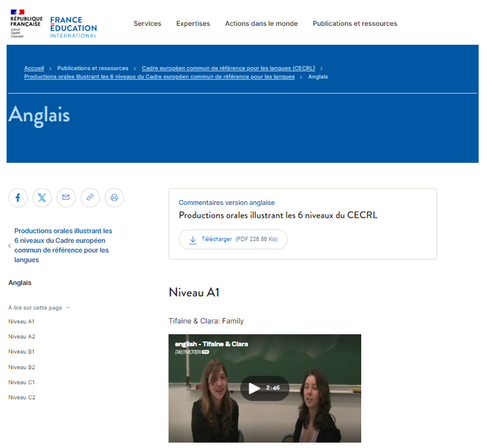This screenshot has height=448, width=487.
Task: Go back via left chevron beside Productions orales
Action: [10, 246]
